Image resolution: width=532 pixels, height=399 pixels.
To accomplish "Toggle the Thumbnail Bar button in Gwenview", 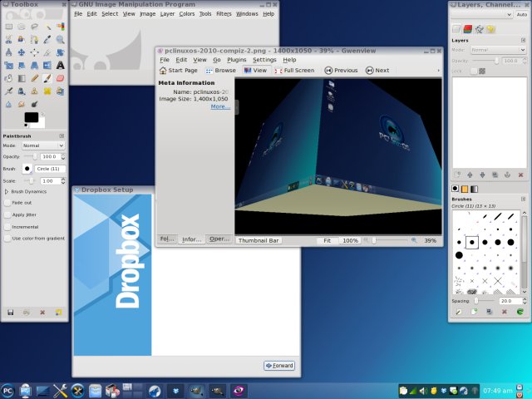I will [259, 240].
